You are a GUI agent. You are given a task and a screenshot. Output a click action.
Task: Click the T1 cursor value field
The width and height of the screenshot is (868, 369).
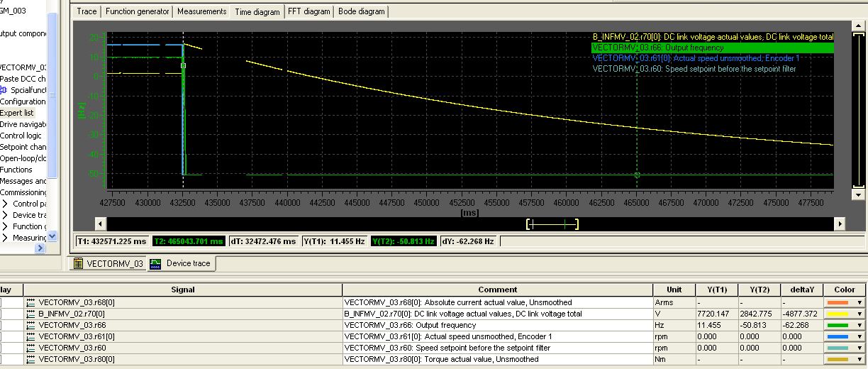[111, 241]
